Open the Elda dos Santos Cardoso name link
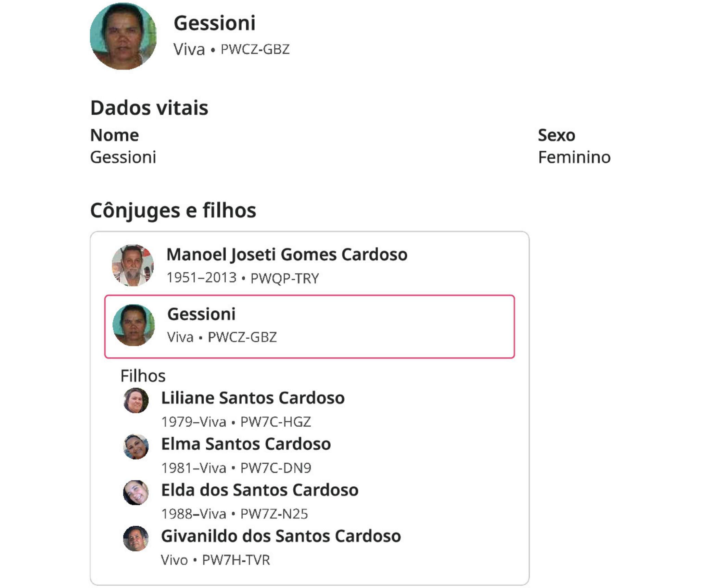The height and width of the screenshot is (588, 701). click(259, 490)
